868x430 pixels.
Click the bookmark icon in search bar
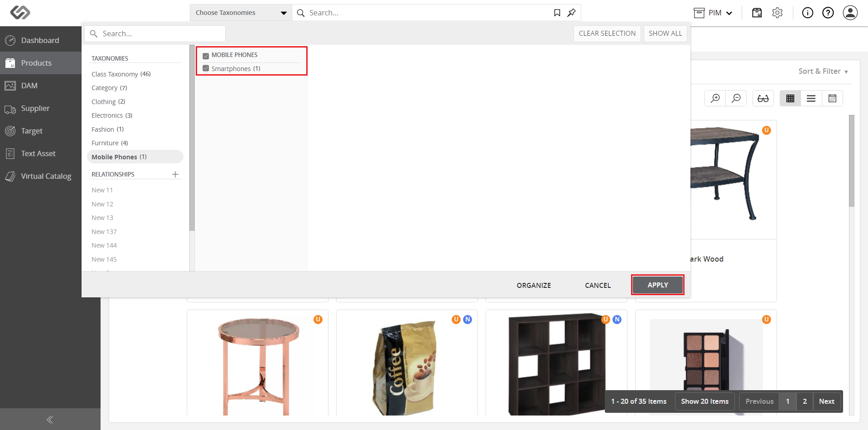pos(557,13)
